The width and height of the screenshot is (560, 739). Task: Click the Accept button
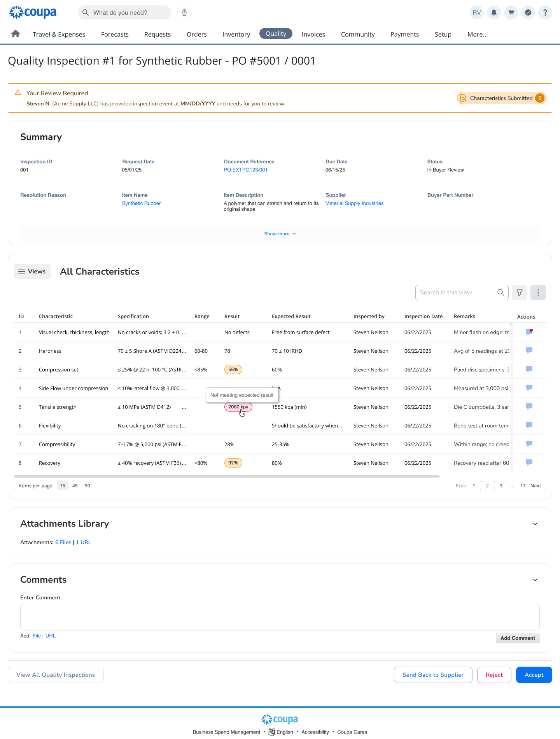(x=534, y=675)
